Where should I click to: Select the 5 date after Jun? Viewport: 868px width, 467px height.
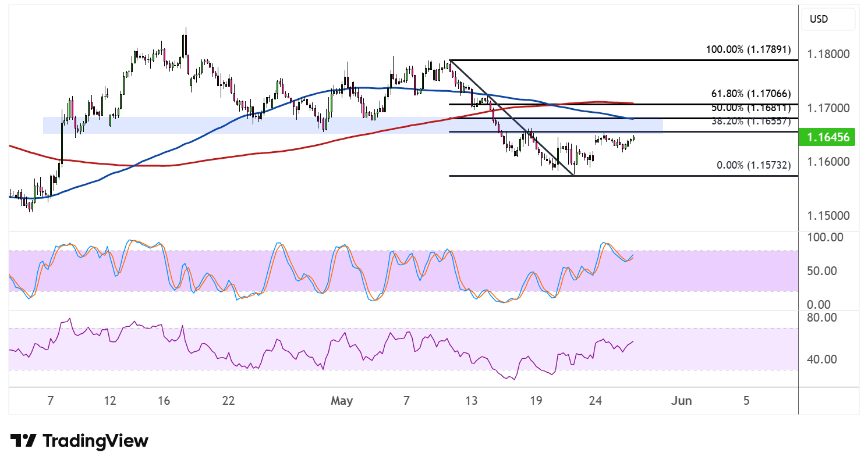point(746,401)
